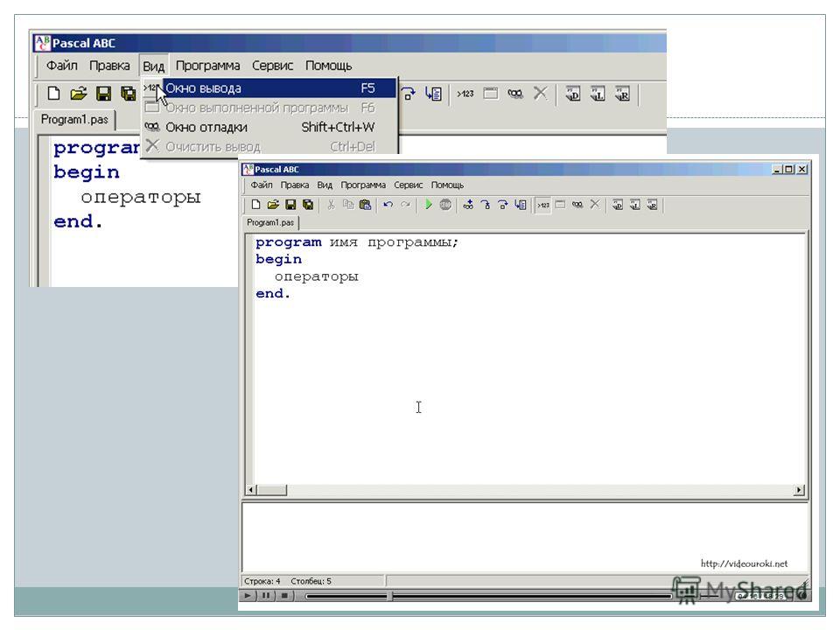Click glasses debug icon in back window toolbar

[515, 94]
